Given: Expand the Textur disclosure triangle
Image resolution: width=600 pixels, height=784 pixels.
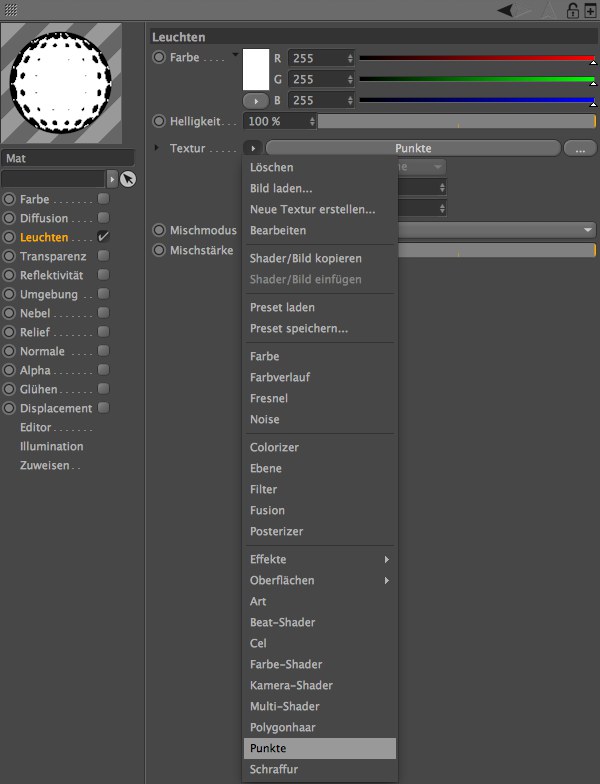Looking at the screenshot, I should [x=157, y=148].
